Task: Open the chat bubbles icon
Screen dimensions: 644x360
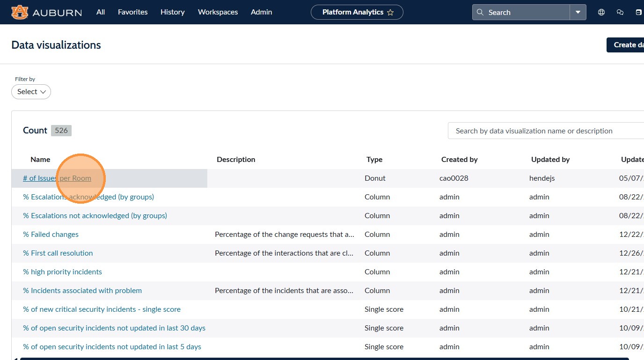Action: pos(620,13)
